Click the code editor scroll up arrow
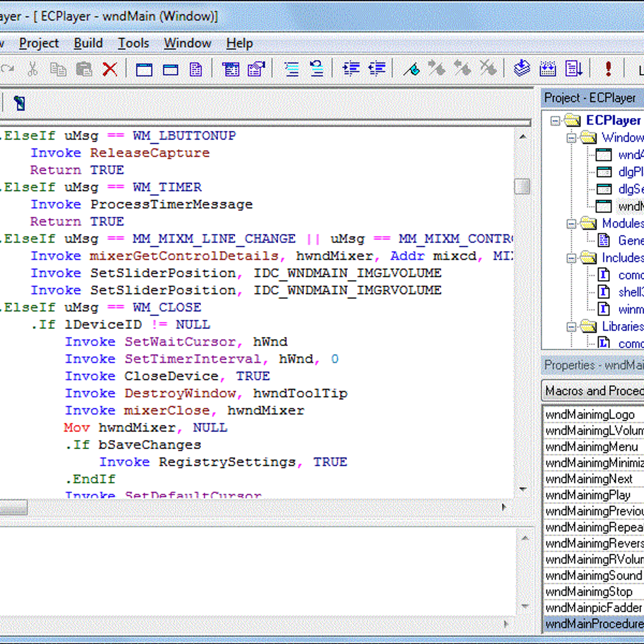644x644 pixels. coord(522,137)
